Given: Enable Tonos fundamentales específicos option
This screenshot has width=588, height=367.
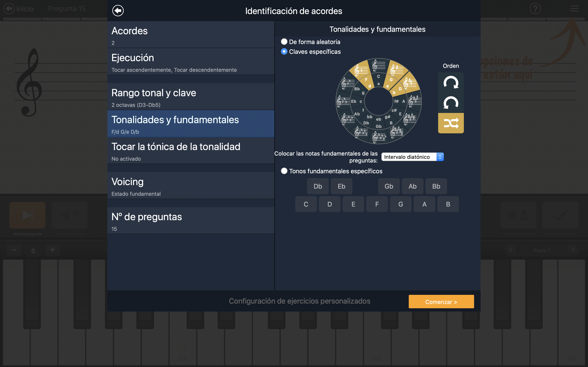Looking at the screenshot, I should click(284, 171).
